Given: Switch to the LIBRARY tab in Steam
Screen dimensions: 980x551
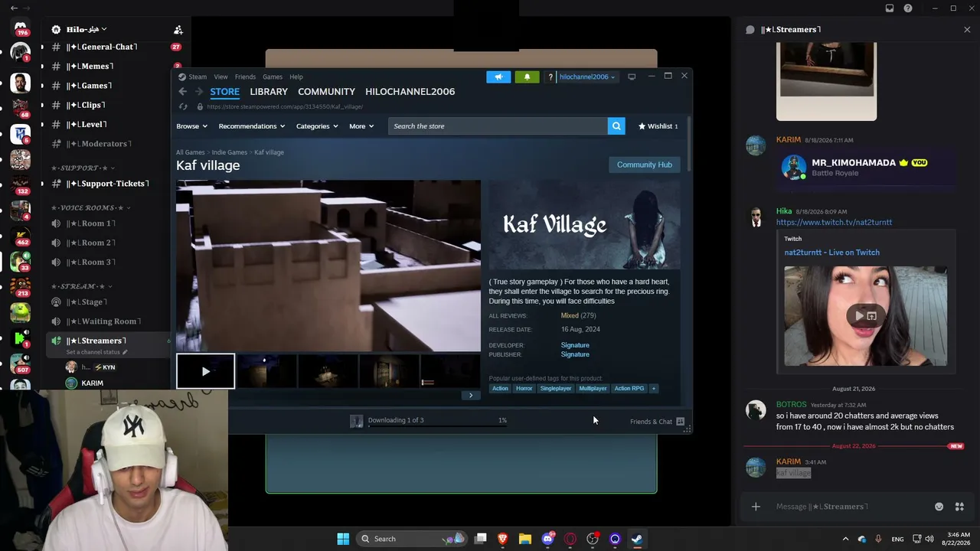Looking at the screenshot, I should click(x=269, y=92).
